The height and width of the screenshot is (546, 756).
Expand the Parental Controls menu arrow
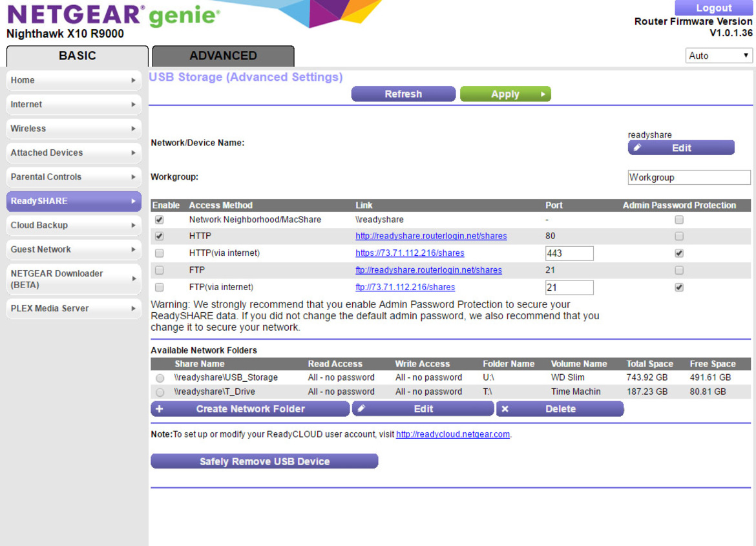tap(134, 177)
